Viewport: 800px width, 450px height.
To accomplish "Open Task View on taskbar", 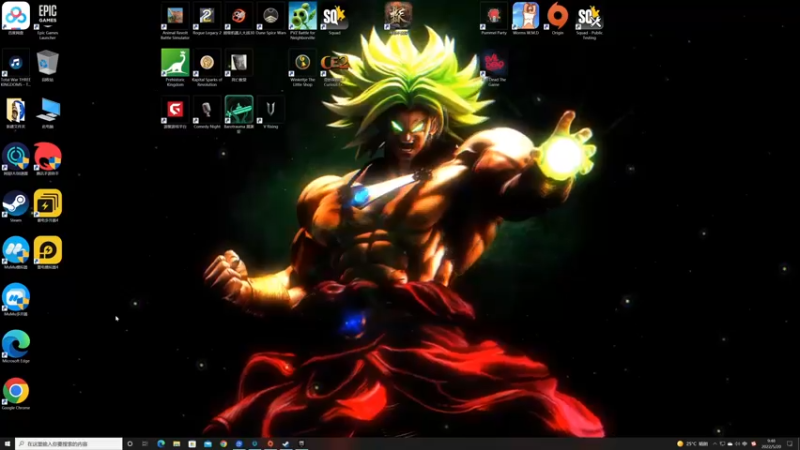I will (145, 444).
